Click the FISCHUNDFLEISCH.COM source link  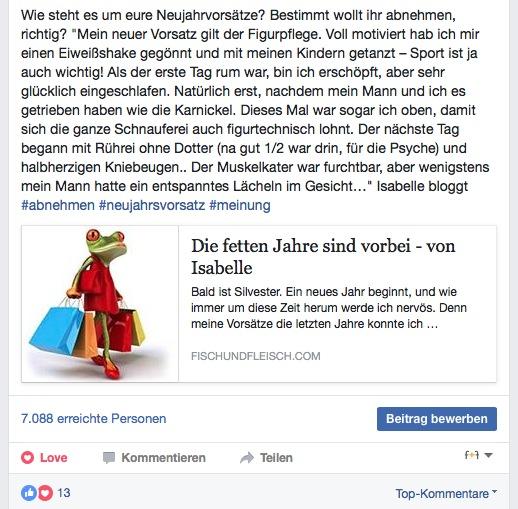[256, 356]
